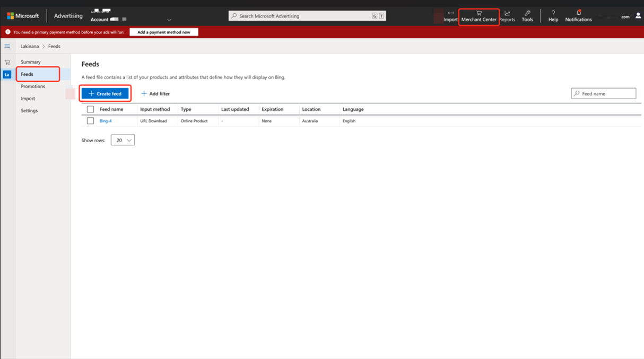Click the "URL Download" cell

[x=153, y=121]
